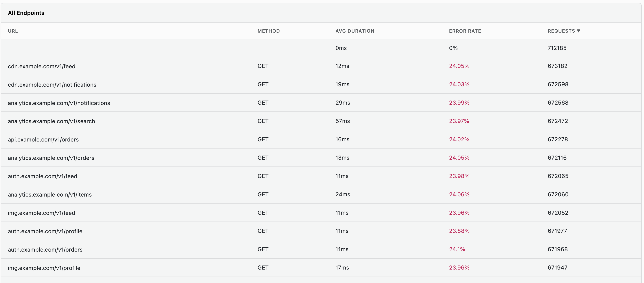Click the 672568 requests count

pos(558,102)
